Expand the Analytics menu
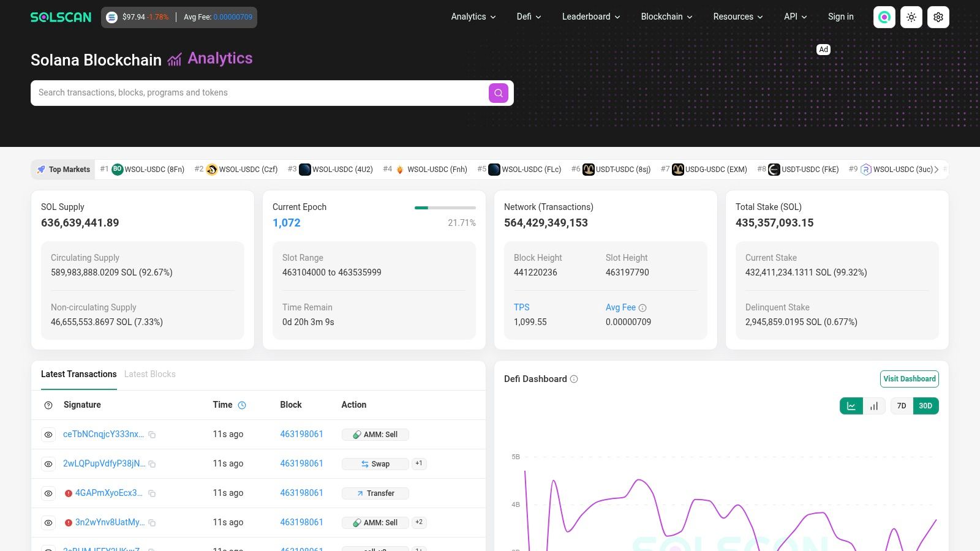 [473, 17]
